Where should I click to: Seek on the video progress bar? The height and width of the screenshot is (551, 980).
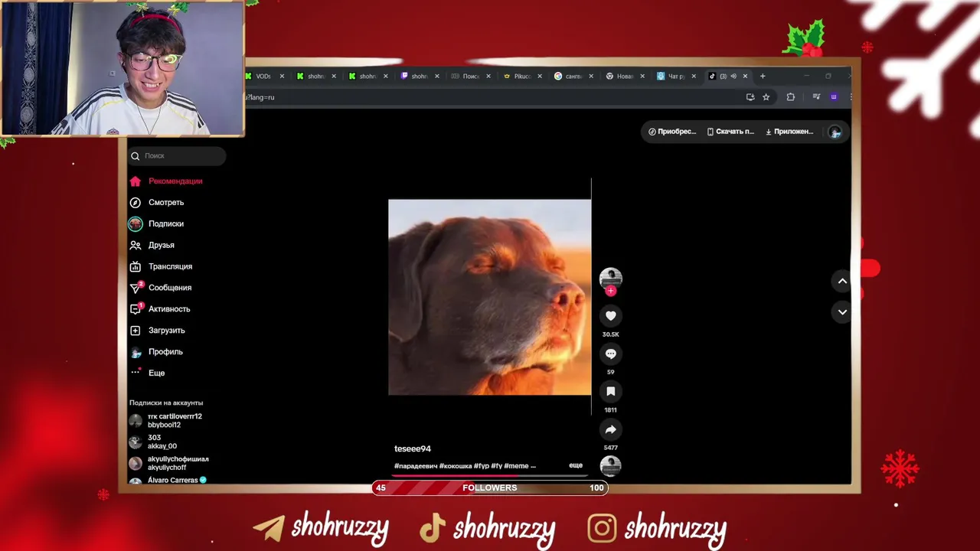pos(489,474)
